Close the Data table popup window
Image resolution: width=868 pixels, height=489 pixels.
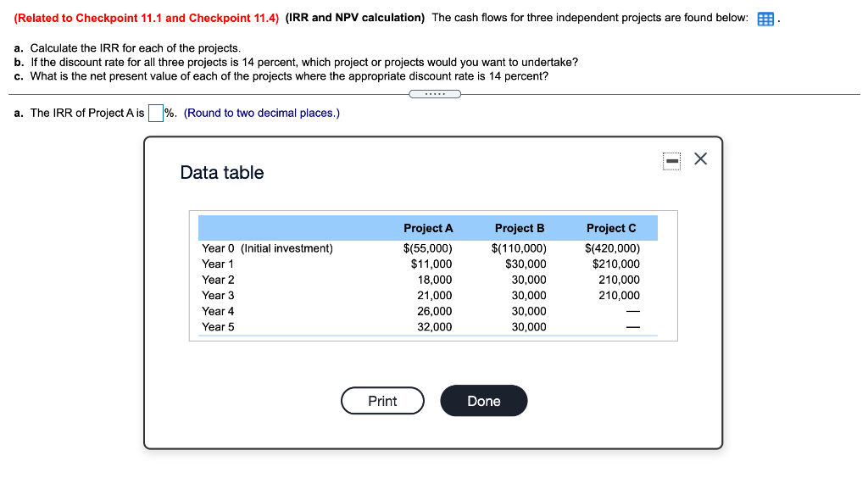pyautogui.click(x=699, y=158)
